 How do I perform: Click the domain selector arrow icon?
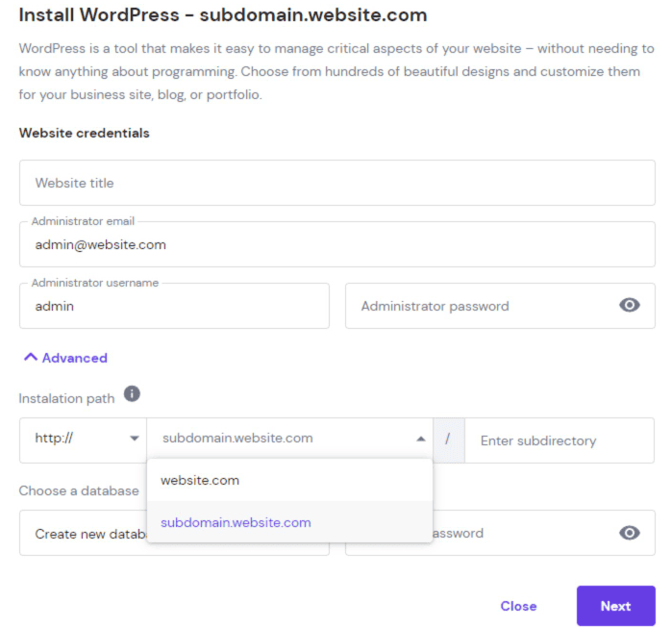[421, 440]
